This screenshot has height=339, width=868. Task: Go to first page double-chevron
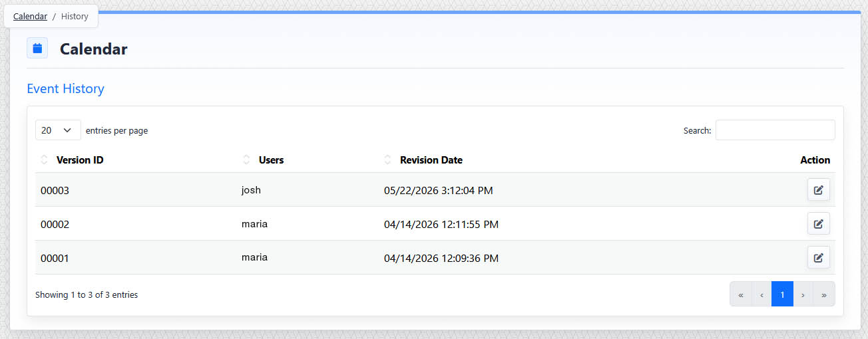[x=741, y=294]
